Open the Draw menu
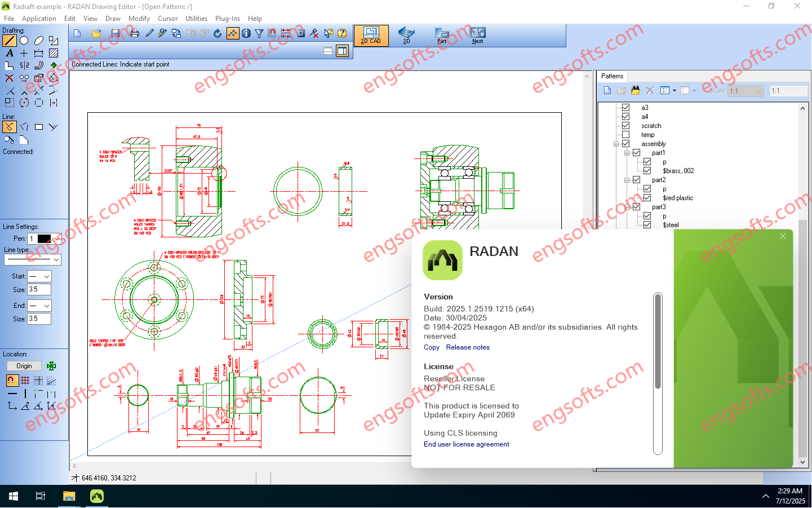 113,19
